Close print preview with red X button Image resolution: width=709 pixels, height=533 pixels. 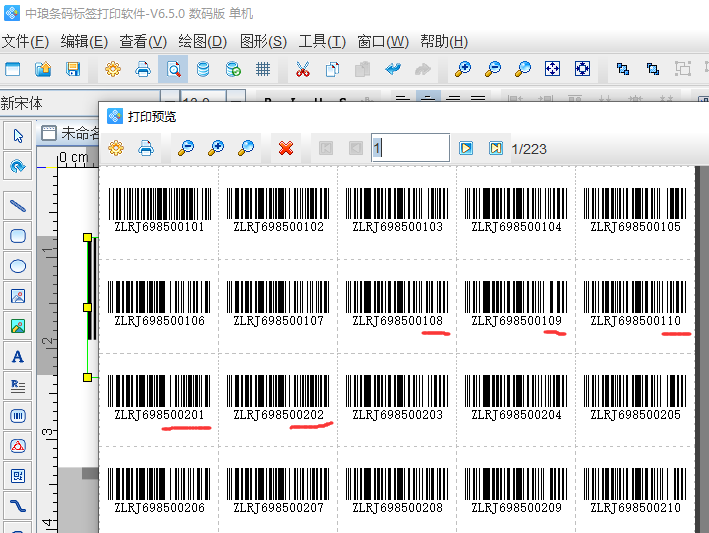(x=286, y=148)
